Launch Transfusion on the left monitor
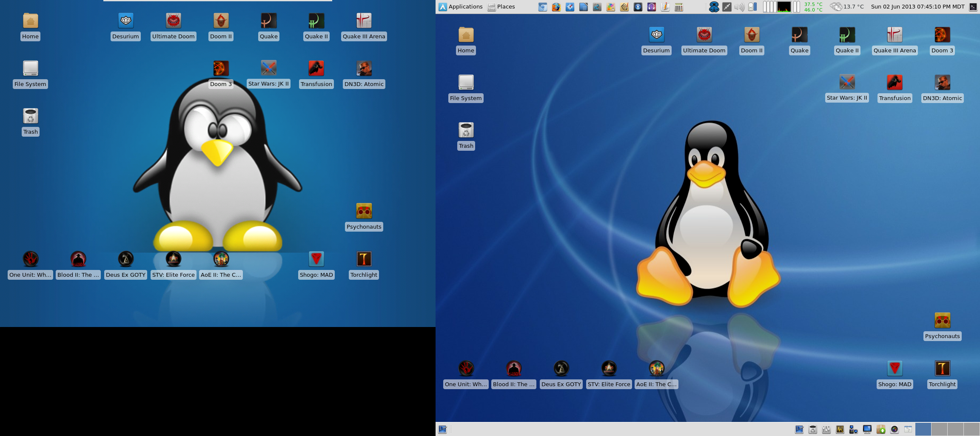980x436 pixels. [x=316, y=75]
